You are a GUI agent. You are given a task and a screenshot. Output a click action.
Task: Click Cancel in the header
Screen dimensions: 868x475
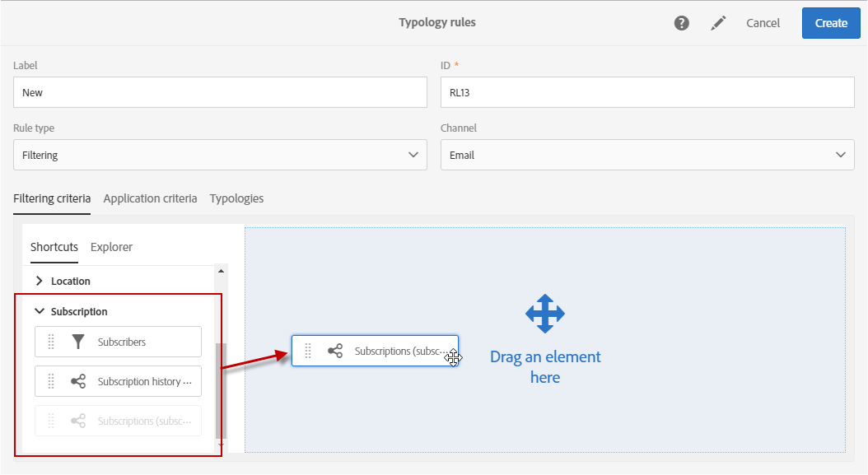click(x=763, y=23)
